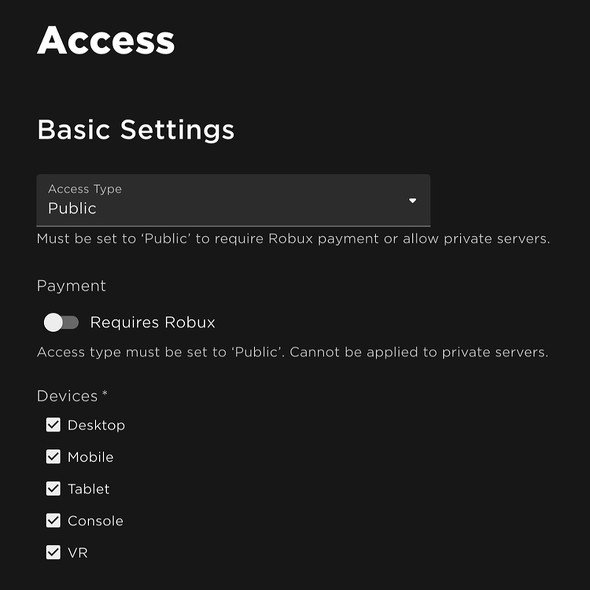The height and width of the screenshot is (590, 590).
Task: Open the Access Type combo box
Action: pos(233,200)
